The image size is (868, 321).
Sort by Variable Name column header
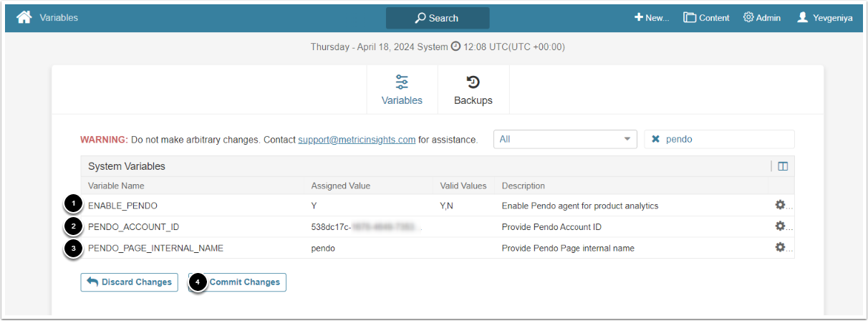click(116, 186)
